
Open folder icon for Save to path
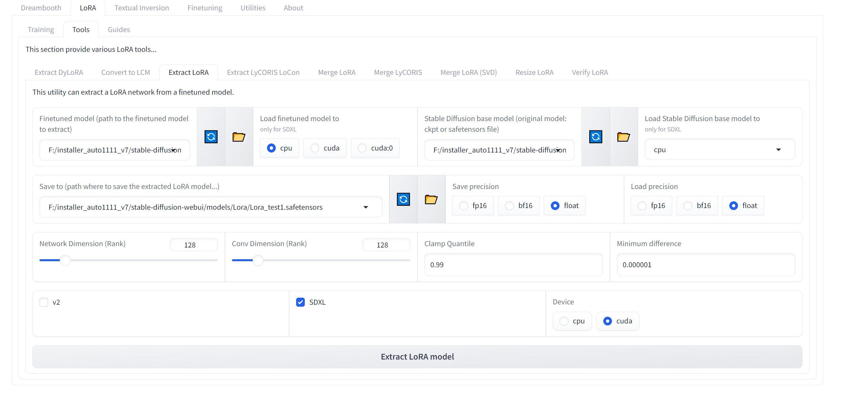tap(431, 199)
